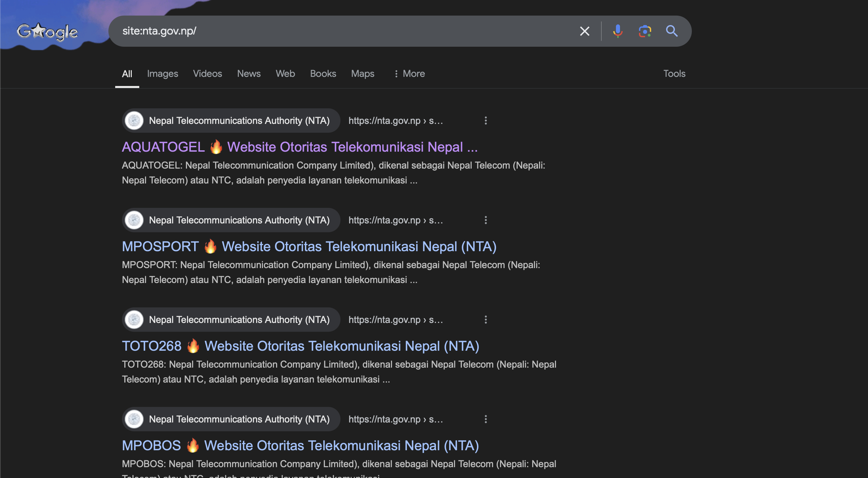Open the MPOSPORT Website Otoritas result link

coord(309,246)
